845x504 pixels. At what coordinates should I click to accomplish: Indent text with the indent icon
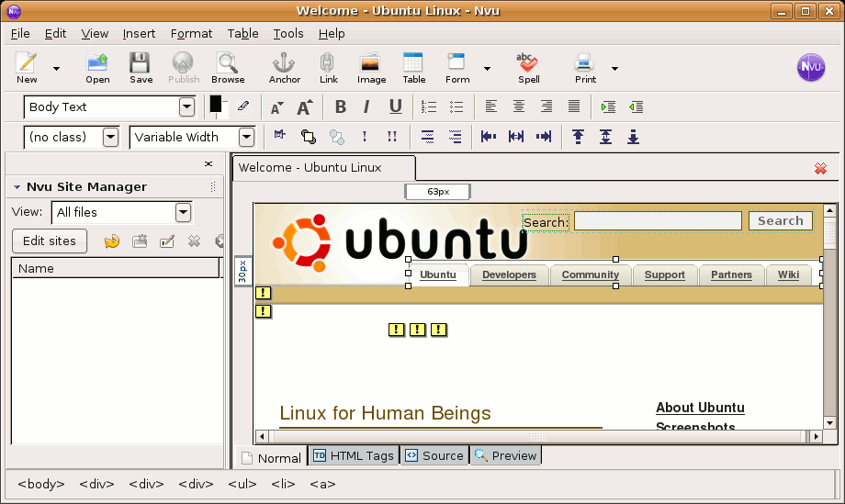608,106
